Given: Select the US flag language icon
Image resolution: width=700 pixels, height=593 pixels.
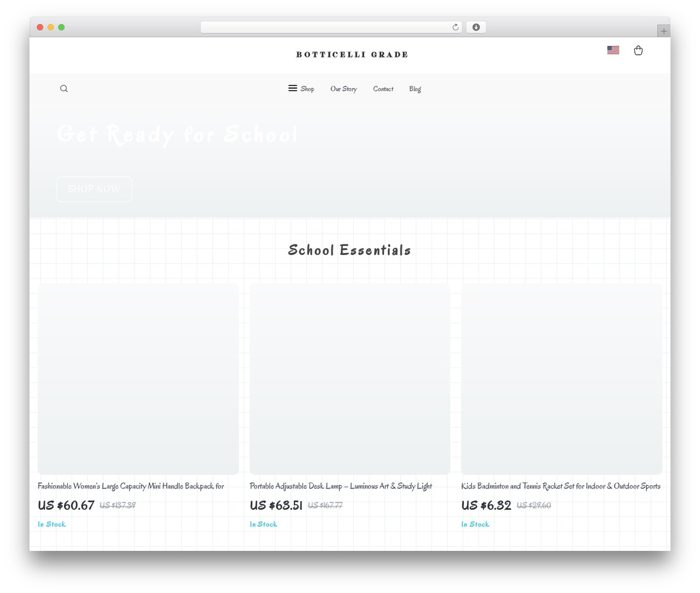Looking at the screenshot, I should pos(613,50).
